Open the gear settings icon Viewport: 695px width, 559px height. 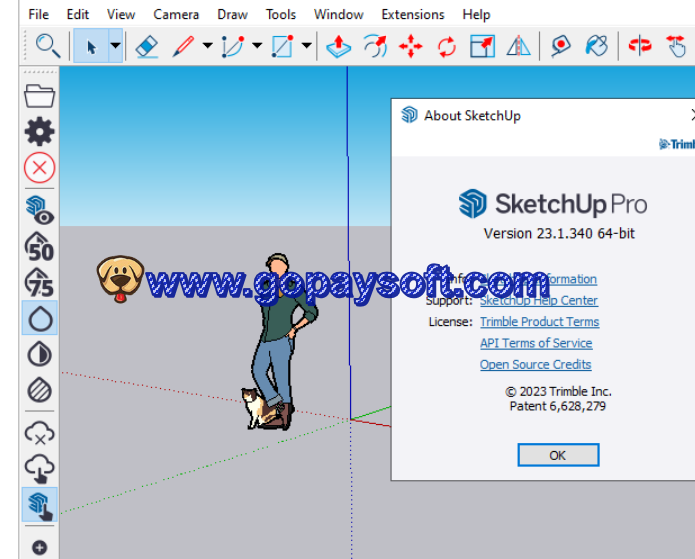click(39, 132)
